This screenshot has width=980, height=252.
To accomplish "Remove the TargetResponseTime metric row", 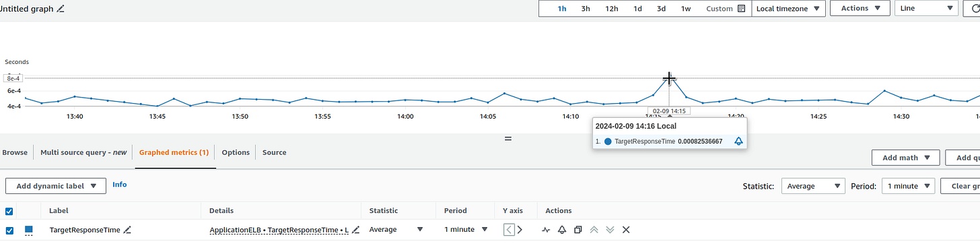I will coord(626,230).
